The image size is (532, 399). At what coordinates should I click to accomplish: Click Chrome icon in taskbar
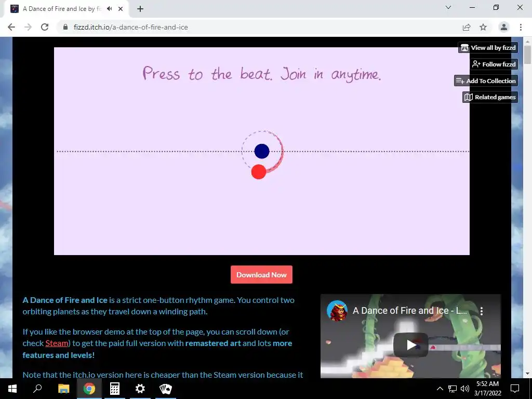(x=89, y=389)
